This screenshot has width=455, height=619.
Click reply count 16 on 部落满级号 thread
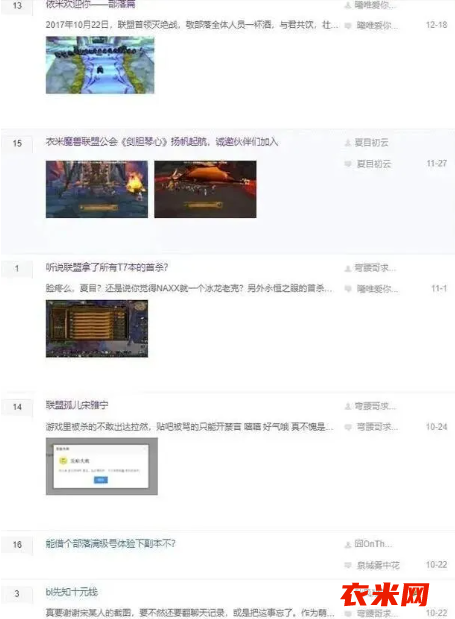[17, 545]
